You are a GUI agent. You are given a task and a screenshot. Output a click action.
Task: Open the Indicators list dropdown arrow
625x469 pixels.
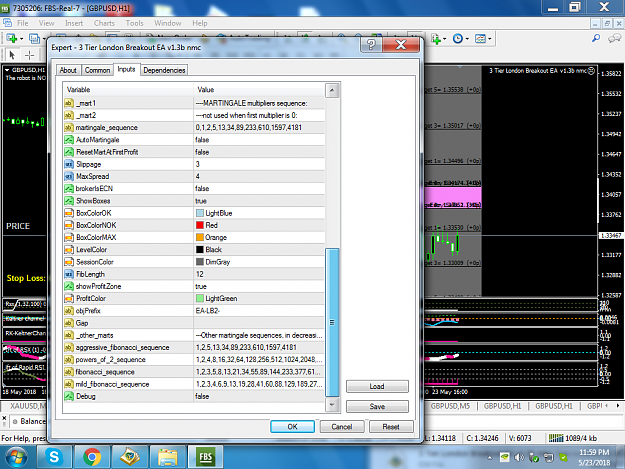[444, 39]
